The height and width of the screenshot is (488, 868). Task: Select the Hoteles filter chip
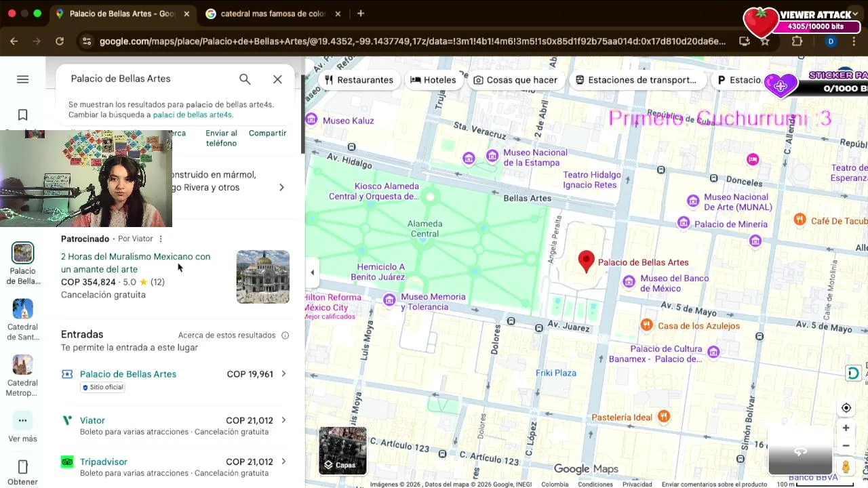tap(433, 80)
